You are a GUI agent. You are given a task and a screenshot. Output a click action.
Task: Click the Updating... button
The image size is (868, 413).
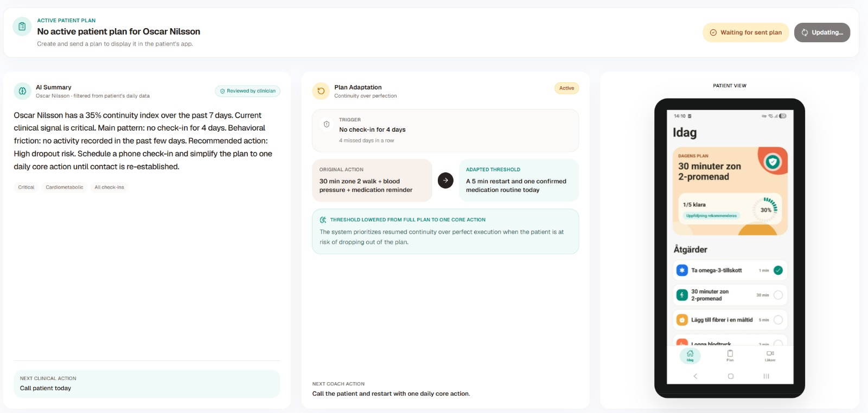(x=822, y=33)
